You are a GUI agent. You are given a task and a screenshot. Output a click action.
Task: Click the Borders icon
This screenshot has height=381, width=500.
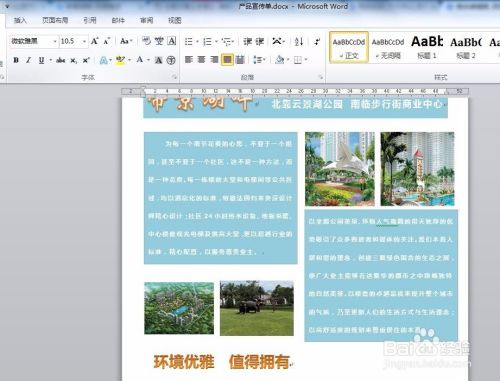[298, 60]
